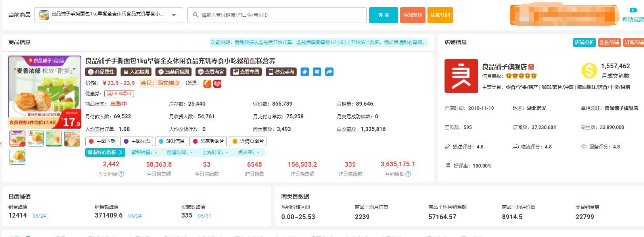The height and width of the screenshot is (237, 644).
Task: Click the 05/24 date beside 销售额峰值
Action: 135,216
